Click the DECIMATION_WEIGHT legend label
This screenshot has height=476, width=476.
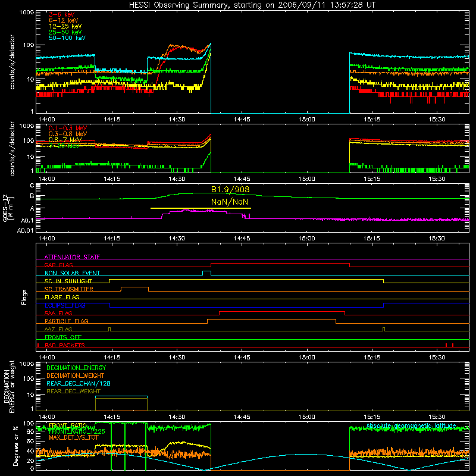(76, 375)
